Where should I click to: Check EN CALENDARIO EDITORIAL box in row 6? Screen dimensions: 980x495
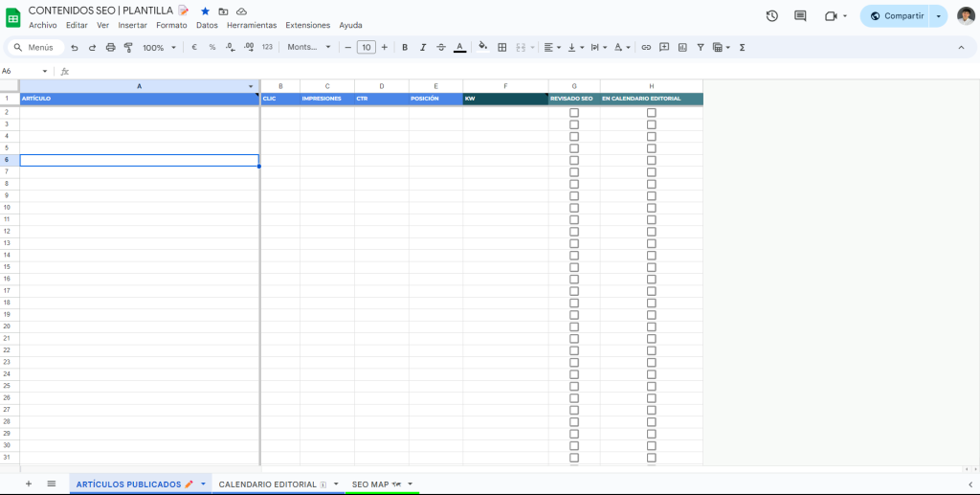click(652, 161)
